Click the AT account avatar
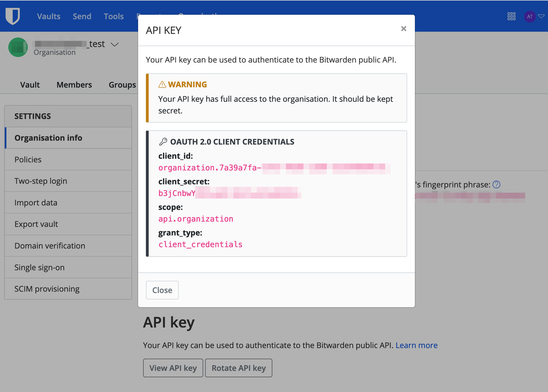Viewport: 548px width, 392px height. pos(530,16)
